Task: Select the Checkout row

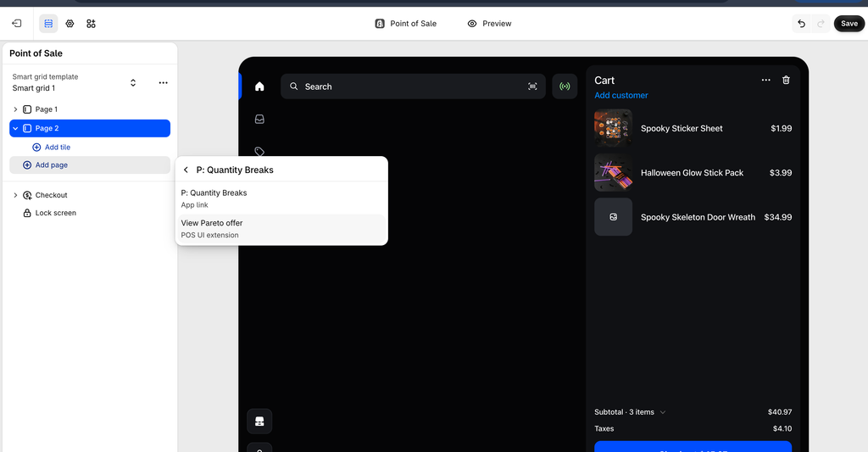Action: 90,195
